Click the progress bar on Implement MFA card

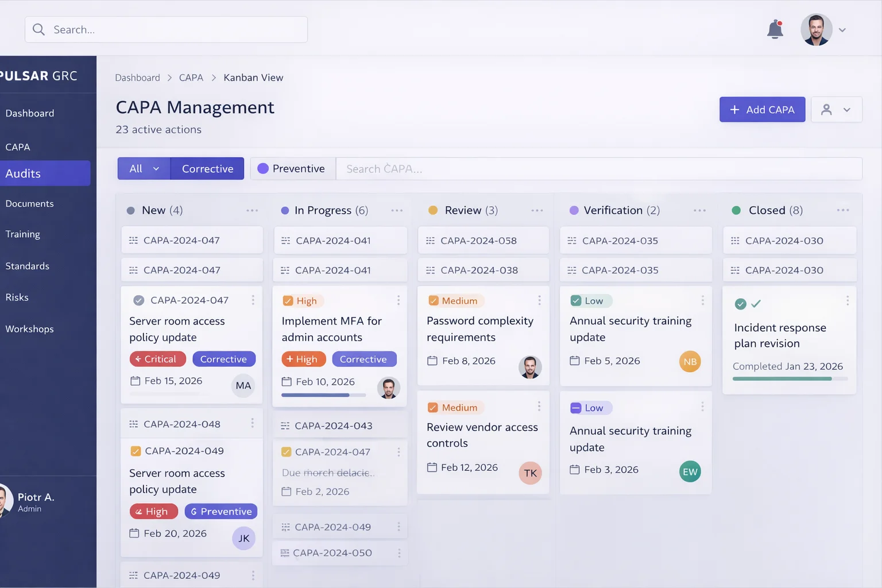(x=323, y=395)
